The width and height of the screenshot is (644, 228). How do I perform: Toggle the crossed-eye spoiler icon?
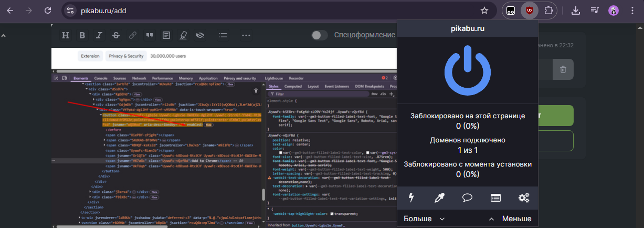[x=200, y=35]
